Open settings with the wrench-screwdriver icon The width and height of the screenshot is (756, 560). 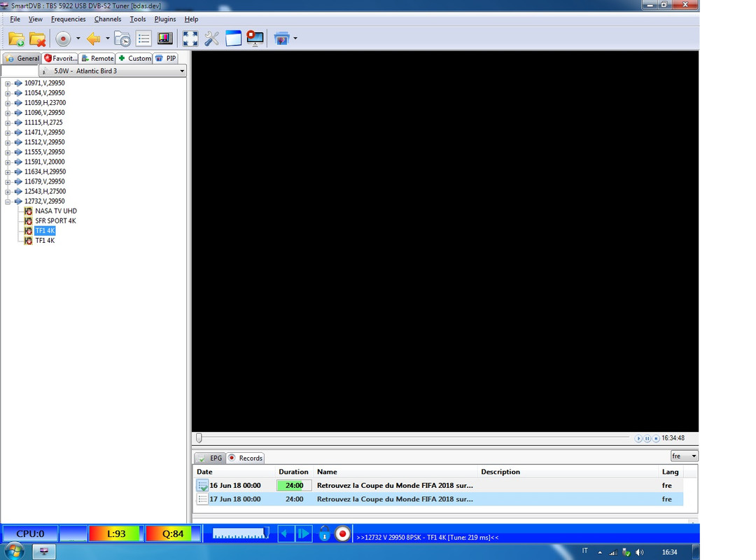click(211, 38)
